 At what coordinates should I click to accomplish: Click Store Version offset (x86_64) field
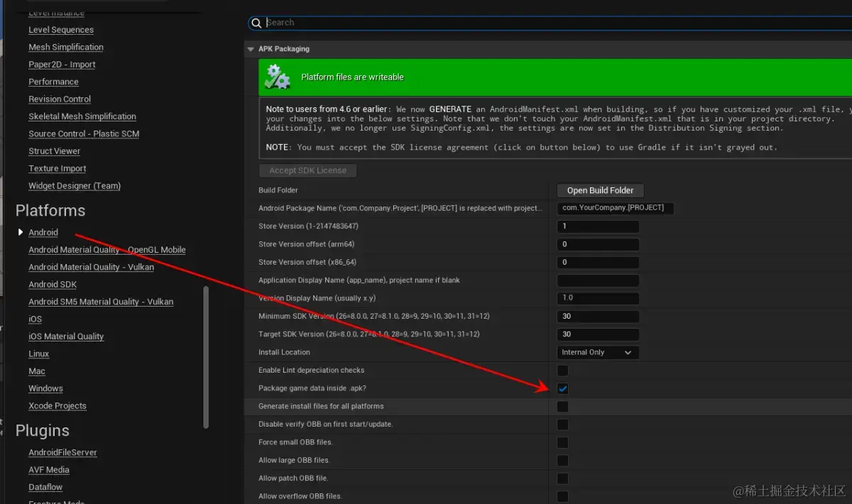[598, 263]
